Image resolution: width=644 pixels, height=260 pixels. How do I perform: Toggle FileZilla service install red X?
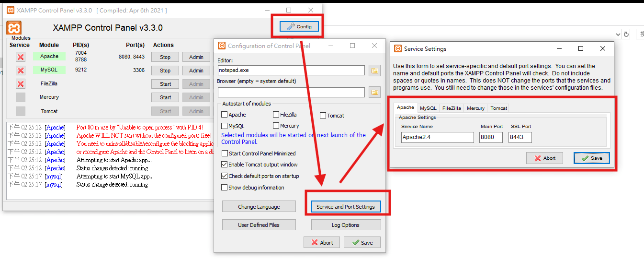[x=21, y=84]
